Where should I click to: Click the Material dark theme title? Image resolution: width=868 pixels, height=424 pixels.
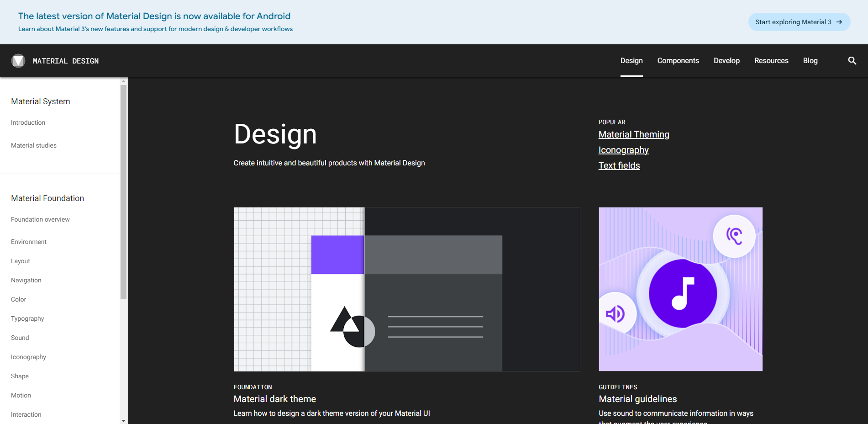click(x=275, y=399)
